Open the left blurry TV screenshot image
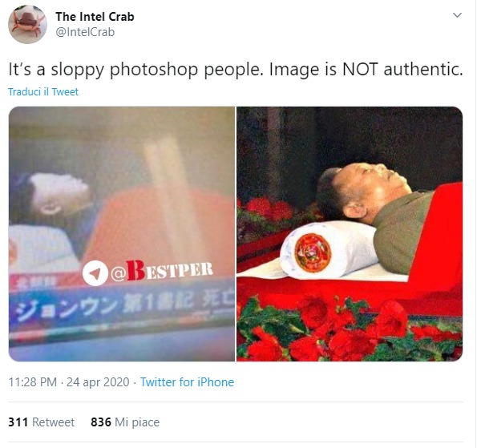This screenshot has height=448, width=477. pyautogui.click(x=122, y=234)
